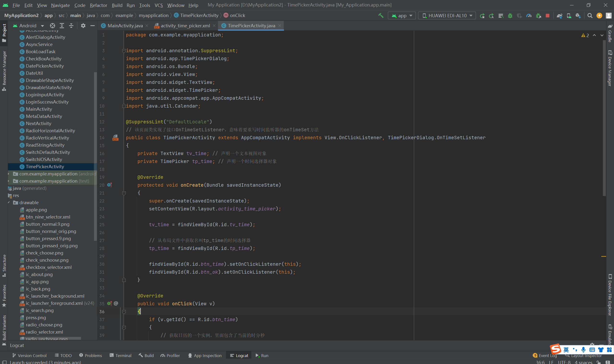614x364 pixels.
Task: Open the Terminal tool window
Action: (121, 355)
